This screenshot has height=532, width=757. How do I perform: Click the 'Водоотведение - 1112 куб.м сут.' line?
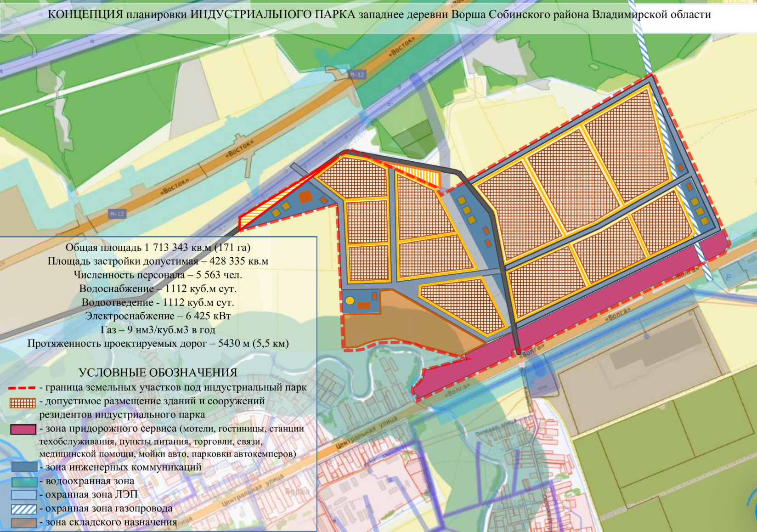click(x=158, y=303)
